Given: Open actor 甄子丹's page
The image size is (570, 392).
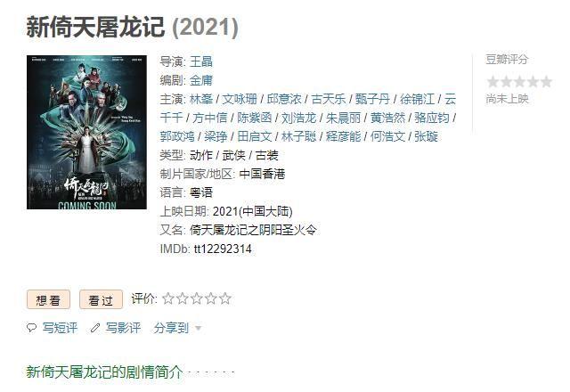Looking at the screenshot, I should 372,99.
